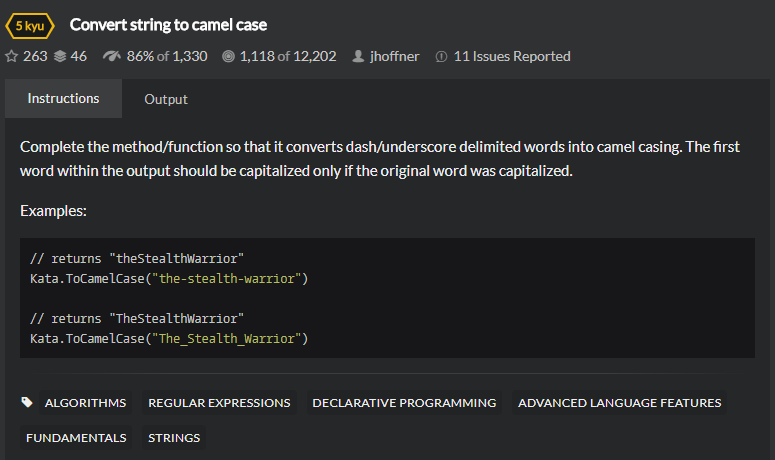The height and width of the screenshot is (460, 775).
Task: Click the ALGORITHMS tag
Action: click(85, 403)
